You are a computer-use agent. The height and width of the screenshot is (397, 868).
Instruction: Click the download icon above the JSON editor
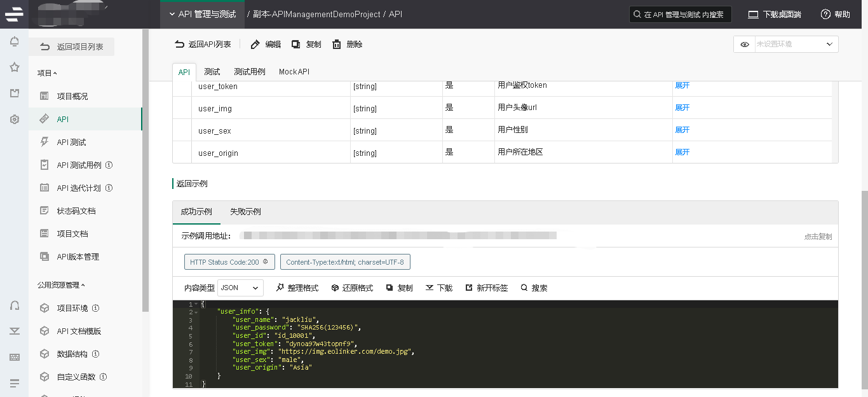click(x=430, y=288)
